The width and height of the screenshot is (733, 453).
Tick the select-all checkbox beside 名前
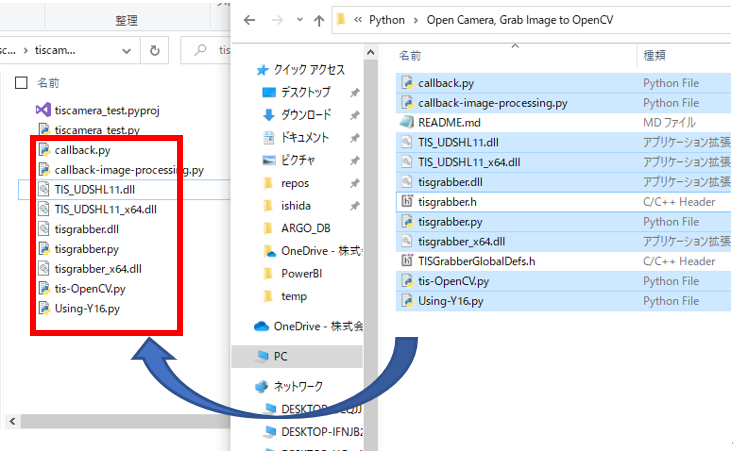pyautogui.click(x=21, y=83)
